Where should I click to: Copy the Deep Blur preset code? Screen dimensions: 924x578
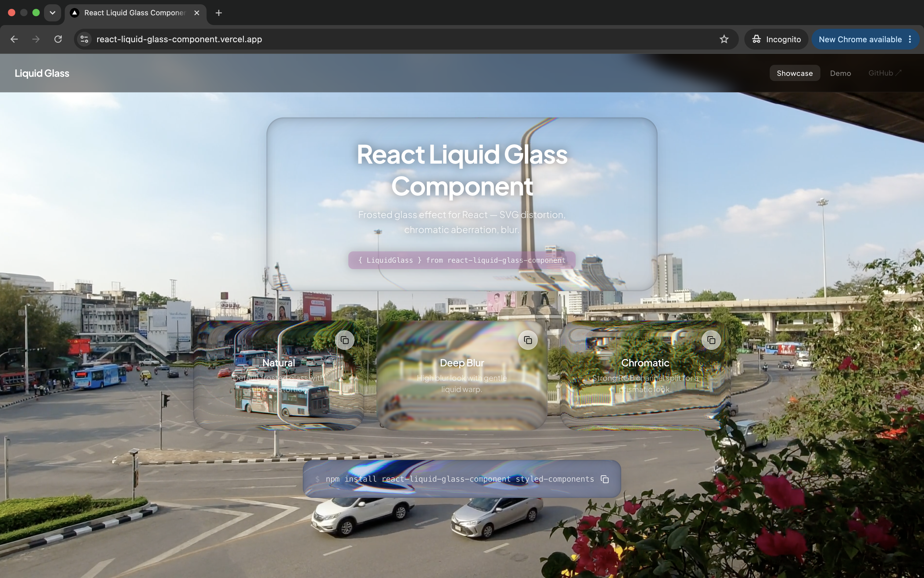(x=528, y=340)
